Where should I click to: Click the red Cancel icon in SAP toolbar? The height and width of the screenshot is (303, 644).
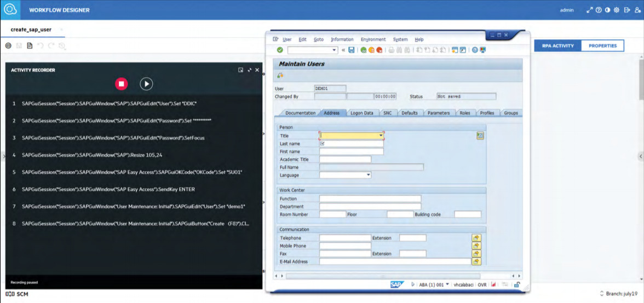point(380,50)
